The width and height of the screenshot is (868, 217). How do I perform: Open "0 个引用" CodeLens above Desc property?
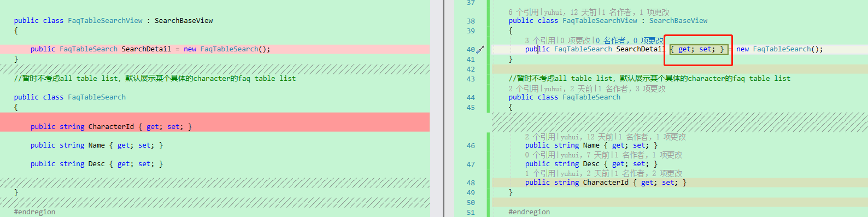point(539,155)
